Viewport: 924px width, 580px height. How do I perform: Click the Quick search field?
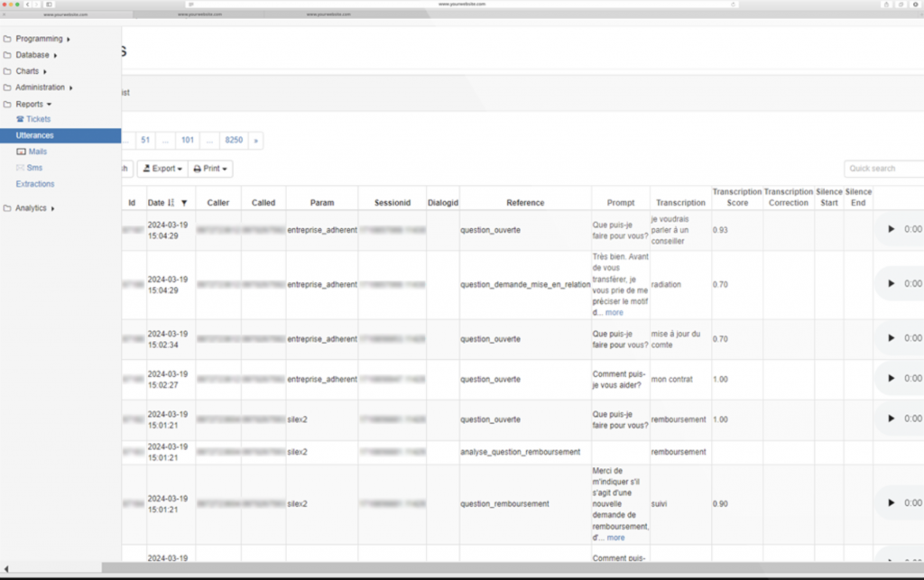(x=882, y=169)
